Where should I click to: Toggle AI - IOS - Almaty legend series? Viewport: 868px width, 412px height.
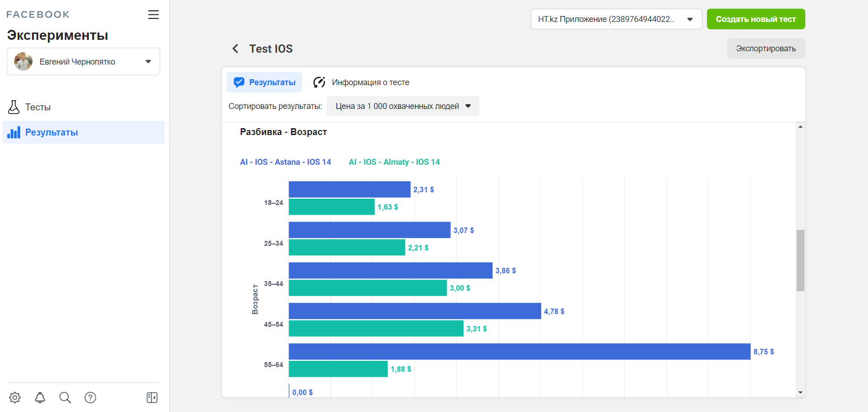[394, 162]
